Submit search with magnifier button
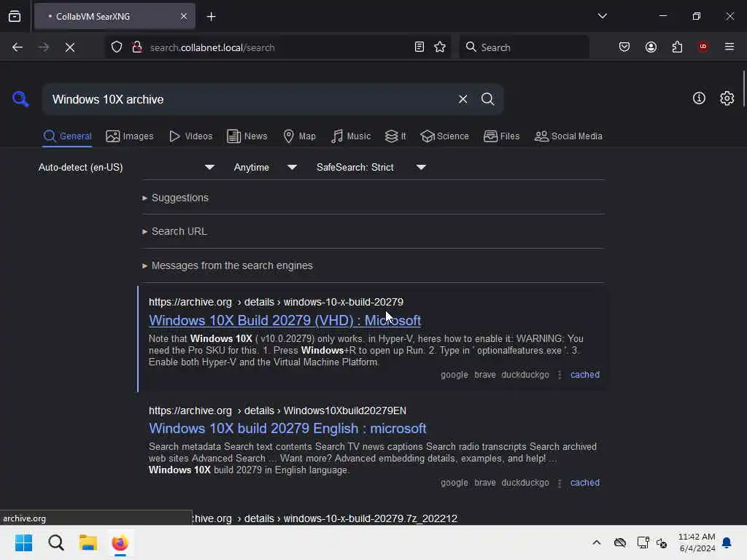The width and height of the screenshot is (747, 560). coord(487,99)
